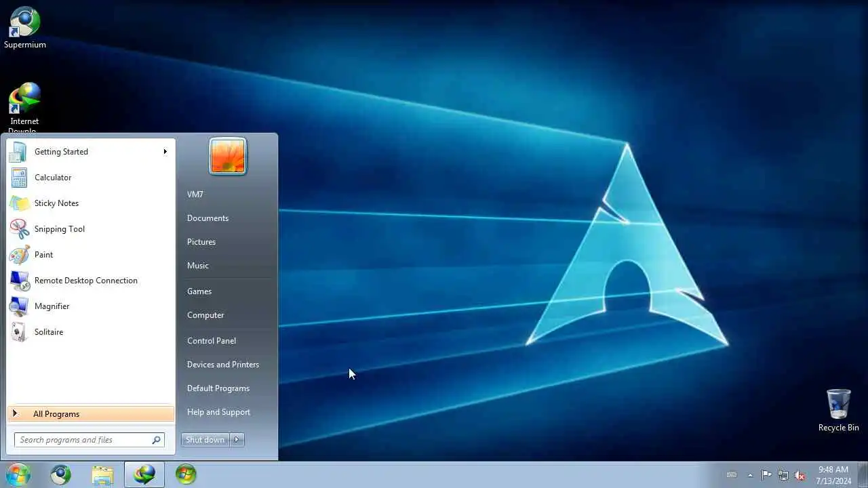868x488 pixels.
Task: Click the green Windows logo taskbar icon
Action: [x=185, y=475]
